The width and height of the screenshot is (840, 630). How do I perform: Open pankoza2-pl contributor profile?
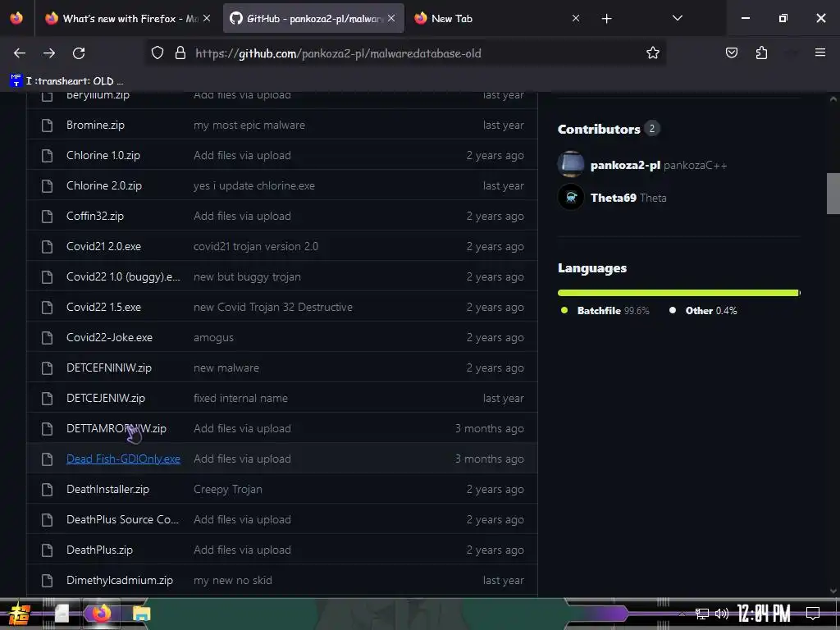[625, 165]
